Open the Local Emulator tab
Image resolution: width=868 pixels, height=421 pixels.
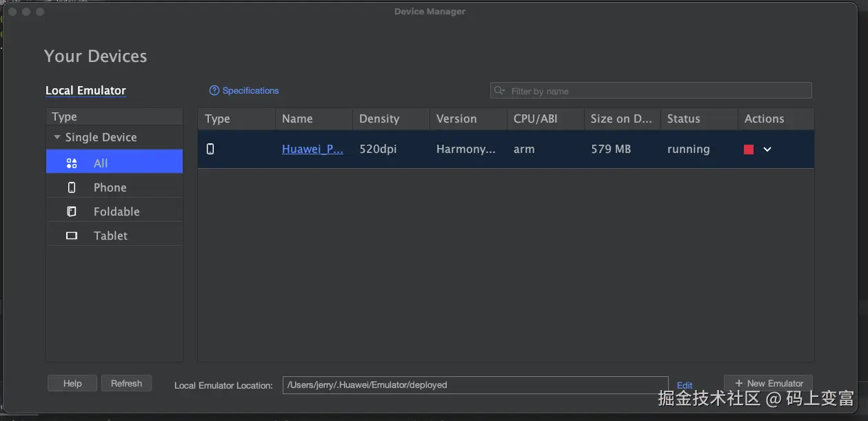[85, 90]
